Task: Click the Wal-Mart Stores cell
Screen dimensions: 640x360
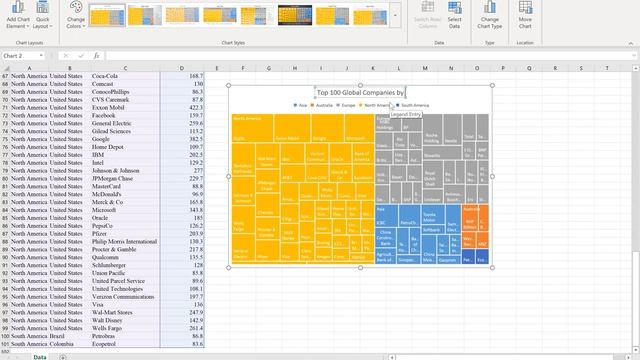Action: [x=125, y=312]
